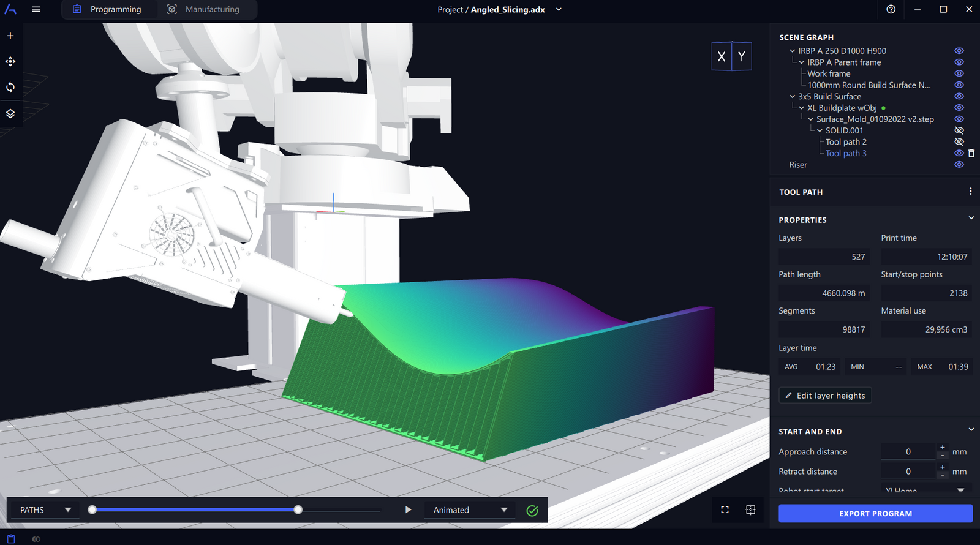The height and width of the screenshot is (545, 980).
Task: Collapse the 3x5 Build Surface tree node
Action: tap(792, 97)
